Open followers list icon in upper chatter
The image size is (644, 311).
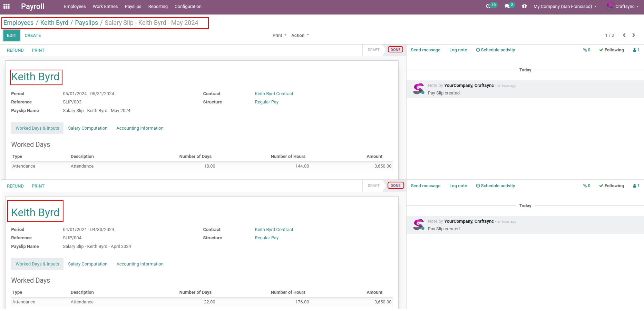pyautogui.click(x=636, y=50)
